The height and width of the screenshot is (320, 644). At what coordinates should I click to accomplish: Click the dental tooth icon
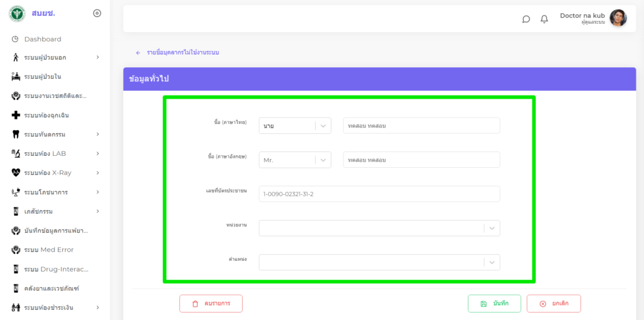[x=16, y=135]
